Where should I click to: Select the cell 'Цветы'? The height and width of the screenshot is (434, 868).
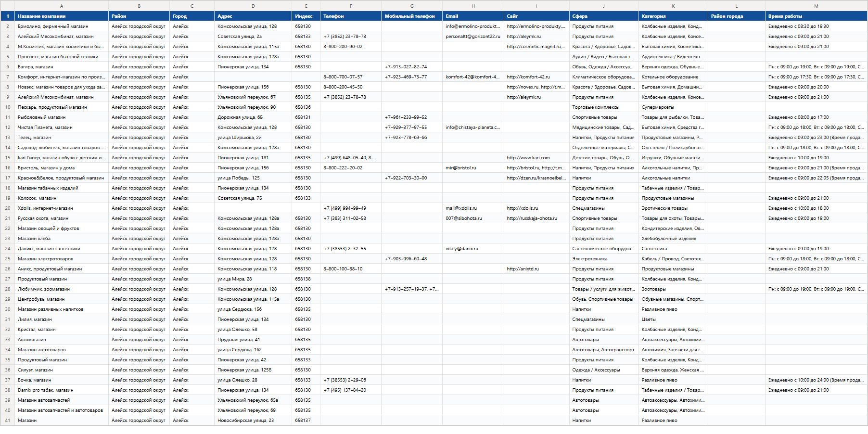point(673,319)
